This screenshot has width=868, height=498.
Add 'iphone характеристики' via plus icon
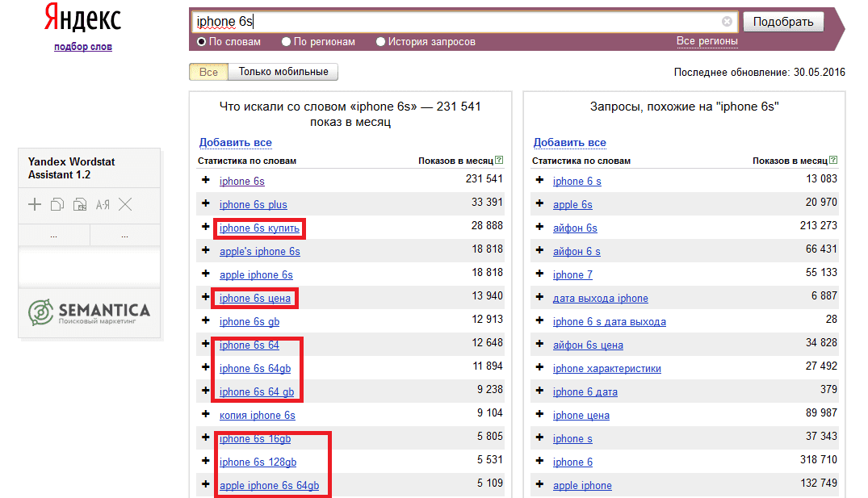click(x=539, y=367)
